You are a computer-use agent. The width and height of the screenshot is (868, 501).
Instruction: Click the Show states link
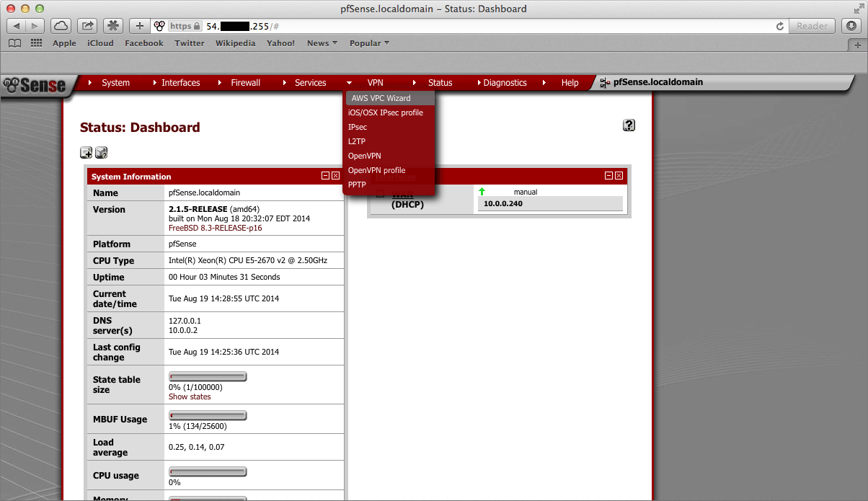pyautogui.click(x=190, y=396)
